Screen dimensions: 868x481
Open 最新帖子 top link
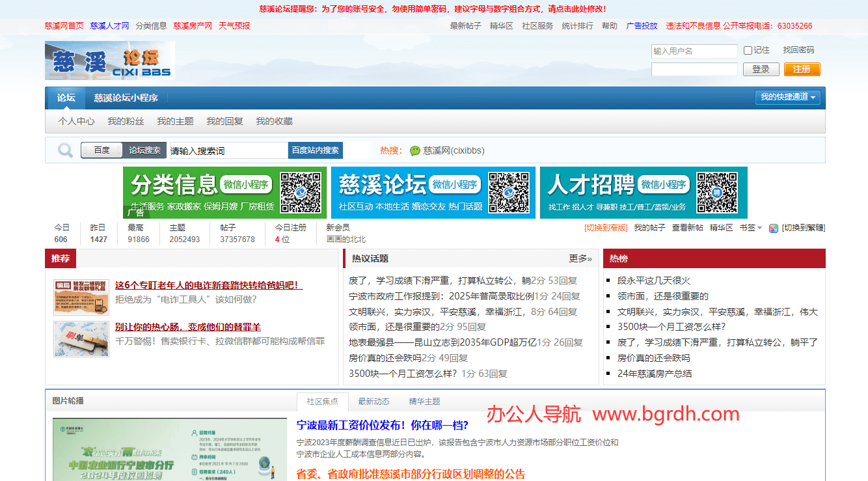tap(466, 26)
